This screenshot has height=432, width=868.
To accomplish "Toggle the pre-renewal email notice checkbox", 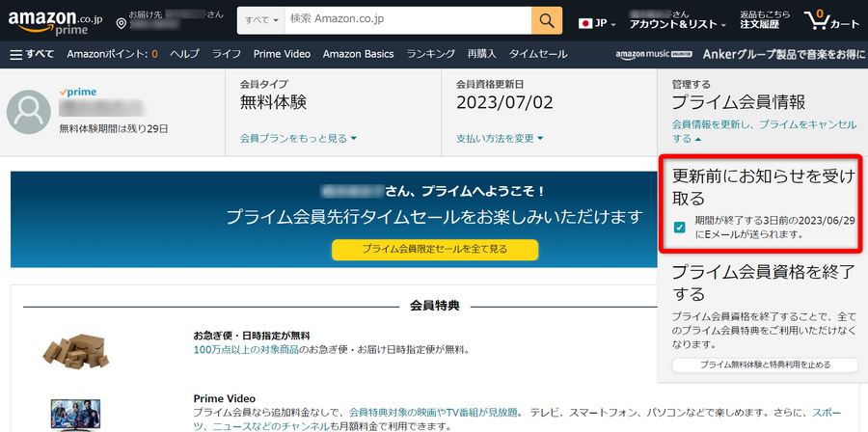I will tap(679, 228).
